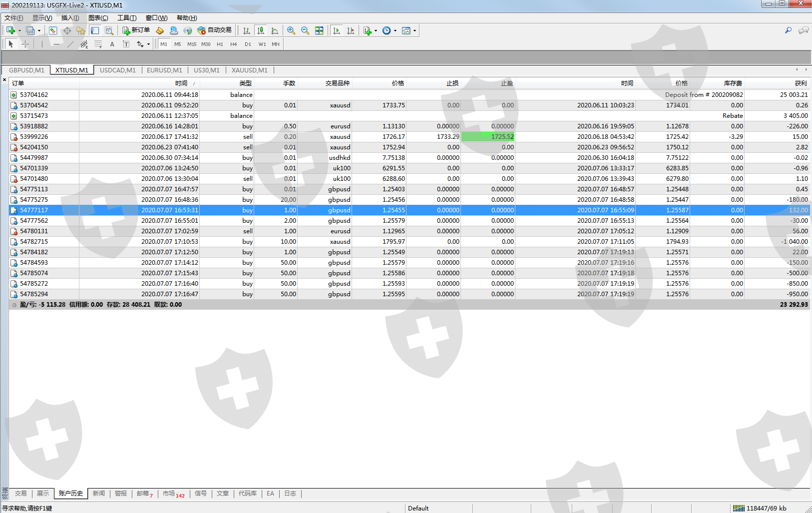Switch to the XAUUSD,M1 chart tab
812x513 pixels.
pos(249,70)
